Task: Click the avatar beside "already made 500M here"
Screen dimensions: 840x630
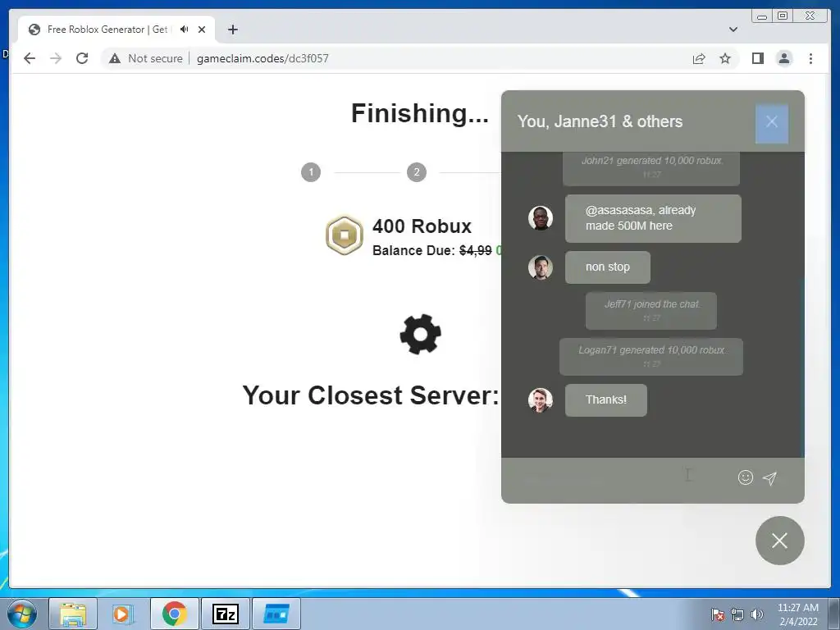Action: click(540, 218)
